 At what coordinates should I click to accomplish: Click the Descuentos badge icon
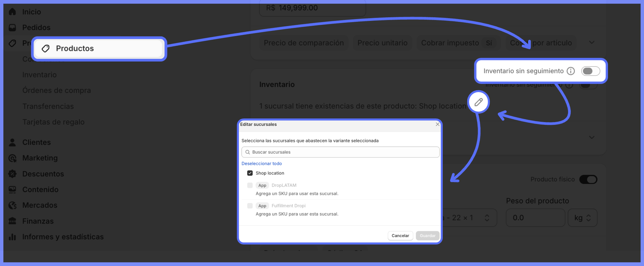[12, 174]
